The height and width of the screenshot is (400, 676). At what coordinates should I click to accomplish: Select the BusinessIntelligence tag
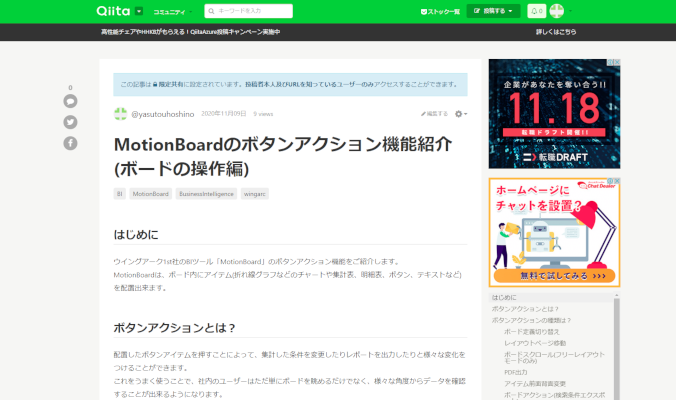point(206,194)
